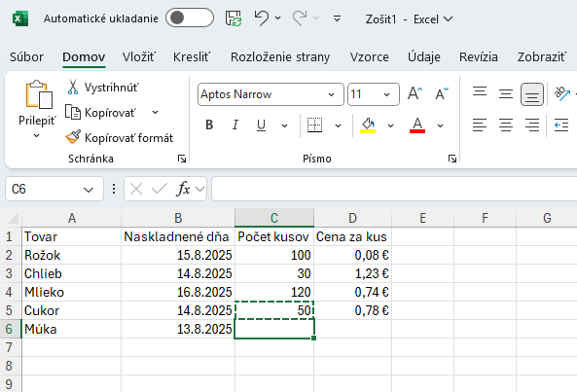
Task: Open the Revízia tab
Action: pos(479,57)
